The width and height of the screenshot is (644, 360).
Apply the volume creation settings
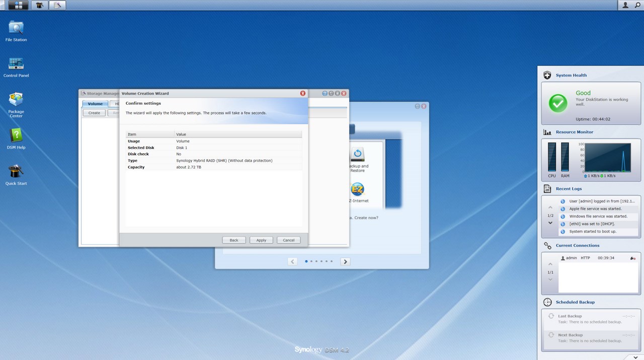(x=261, y=240)
